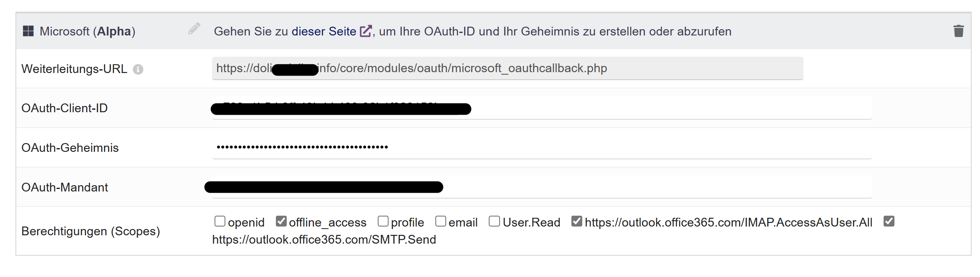This screenshot has width=980, height=277.
Task: Uncheck the SMTP.Send scope checkbox
Action: pos(889,221)
